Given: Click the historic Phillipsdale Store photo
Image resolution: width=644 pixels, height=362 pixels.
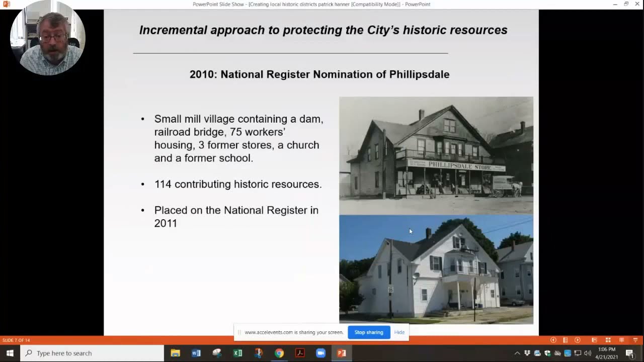Looking at the screenshot, I should 436,155.
